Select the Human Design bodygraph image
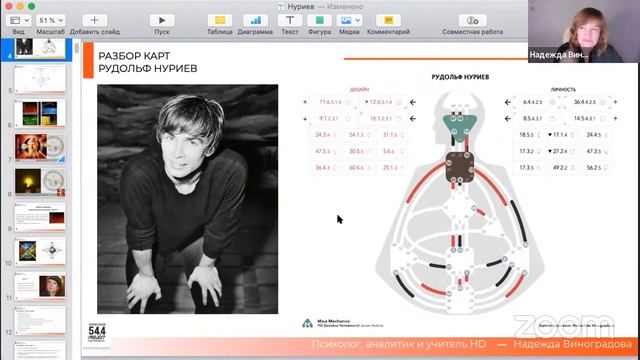The height and width of the screenshot is (360, 640). 459,203
